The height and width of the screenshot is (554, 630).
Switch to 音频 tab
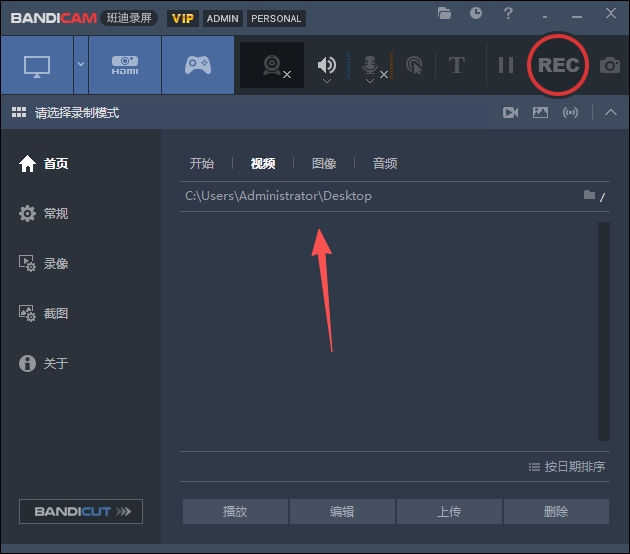click(x=385, y=164)
